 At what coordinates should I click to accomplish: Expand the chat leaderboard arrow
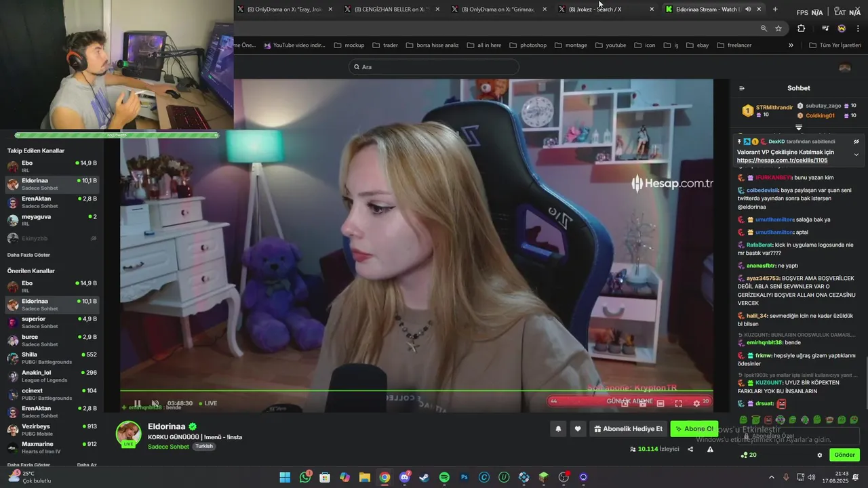799,127
